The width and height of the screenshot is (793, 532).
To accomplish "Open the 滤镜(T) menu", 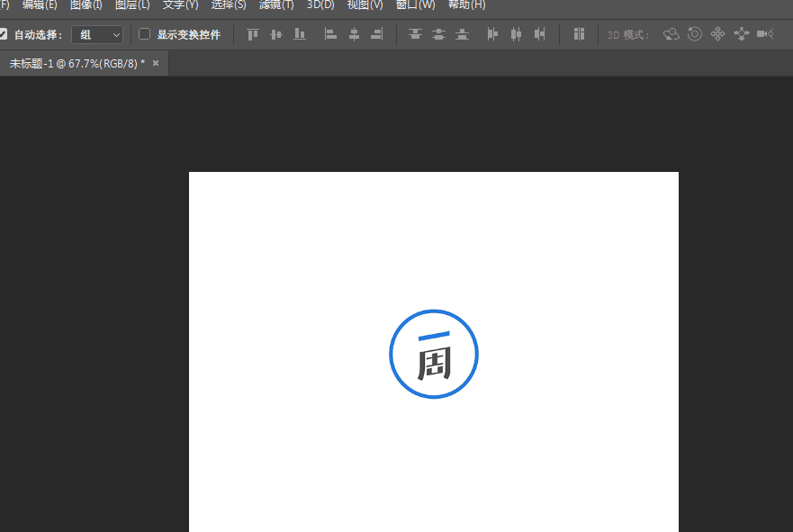I will tap(276, 5).
